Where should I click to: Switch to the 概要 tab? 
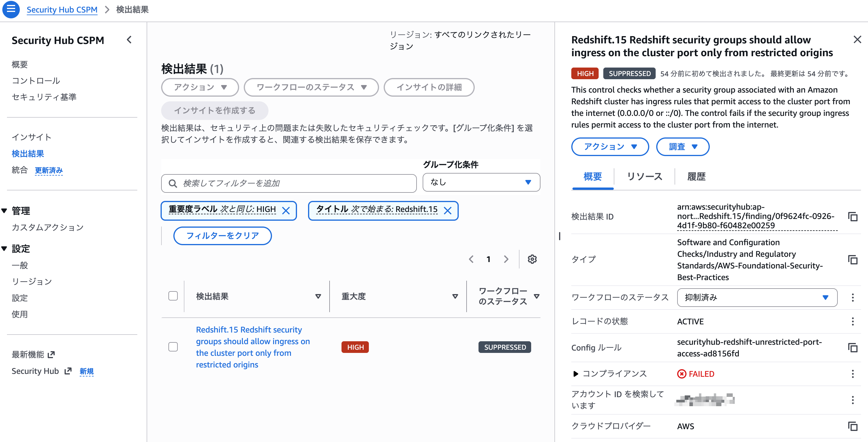tap(592, 176)
